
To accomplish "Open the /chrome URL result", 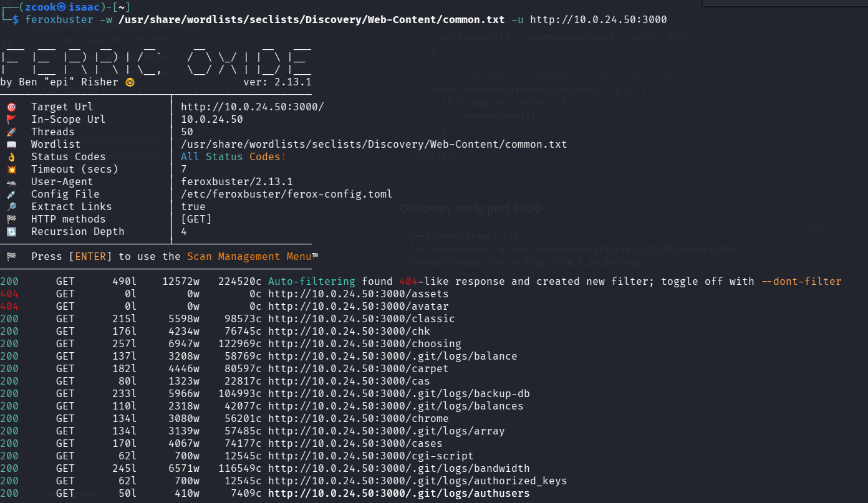I will click(x=359, y=419).
